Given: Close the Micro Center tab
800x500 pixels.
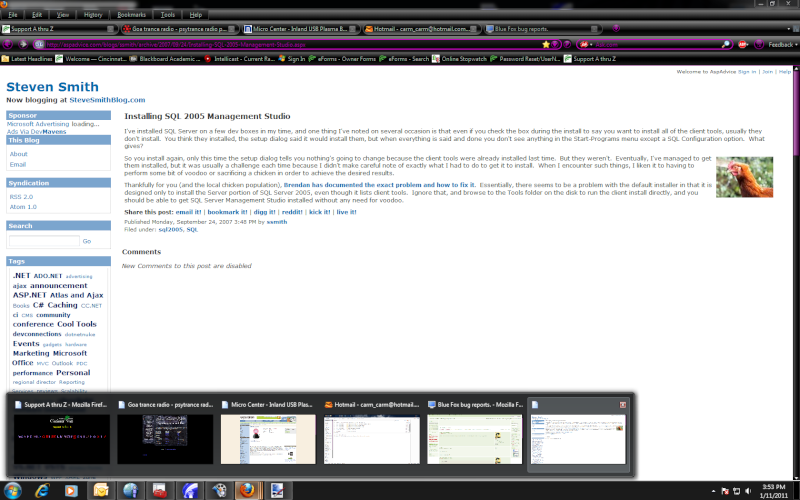Looking at the screenshot, I should [x=353, y=29].
